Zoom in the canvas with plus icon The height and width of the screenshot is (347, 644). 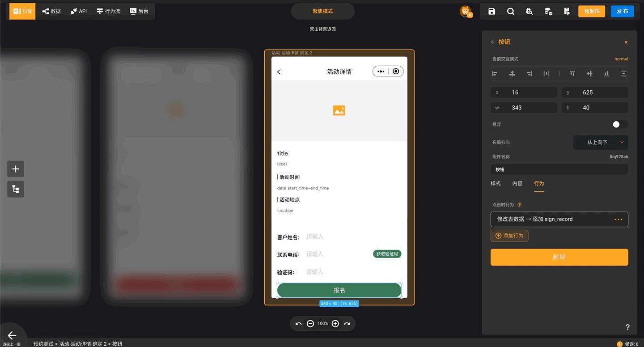point(335,324)
